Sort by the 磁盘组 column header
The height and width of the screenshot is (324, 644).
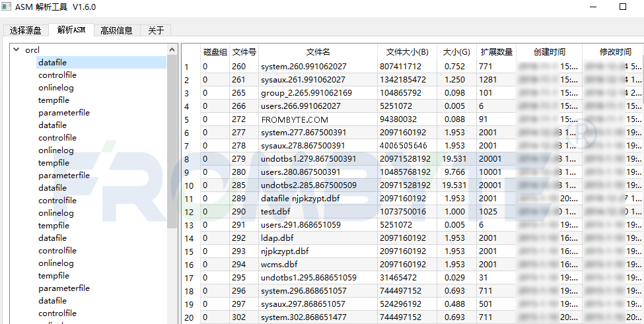(x=215, y=52)
